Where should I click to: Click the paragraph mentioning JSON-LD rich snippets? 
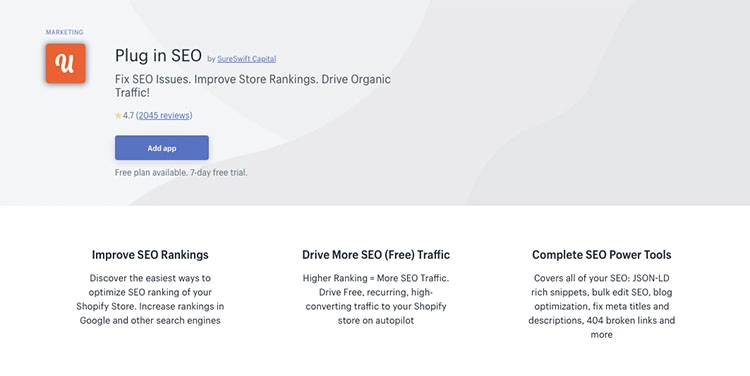(x=602, y=306)
